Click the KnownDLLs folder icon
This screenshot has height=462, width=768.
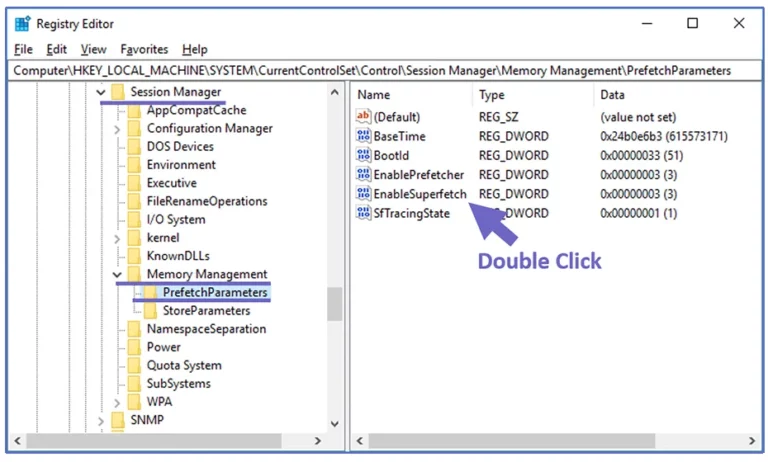click(x=134, y=256)
